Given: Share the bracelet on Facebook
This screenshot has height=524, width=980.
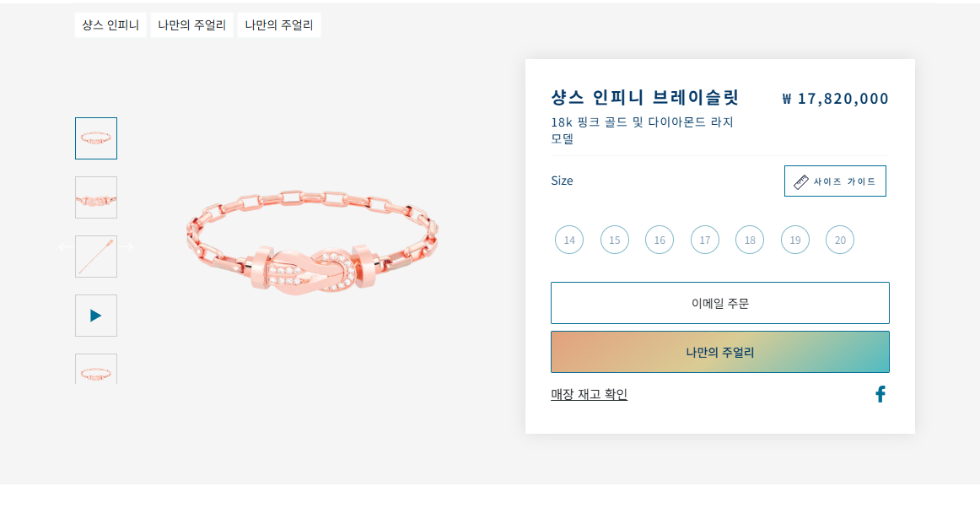Looking at the screenshot, I should coord(880,393).
